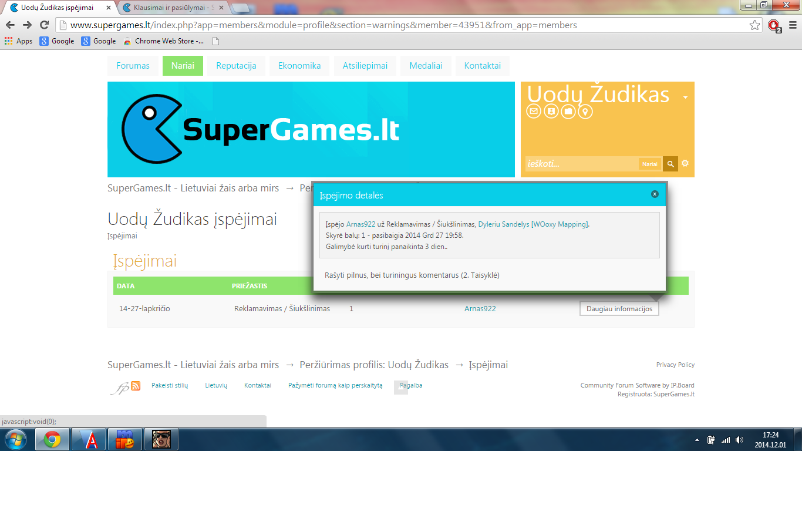Close the Įspėjimo detalės popup

coord(655,194)
